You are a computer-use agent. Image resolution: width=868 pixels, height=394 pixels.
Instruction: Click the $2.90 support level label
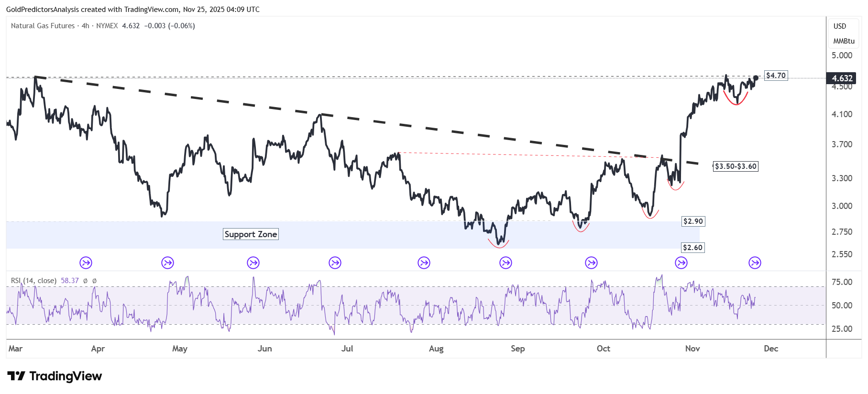[x=693, y=221]
